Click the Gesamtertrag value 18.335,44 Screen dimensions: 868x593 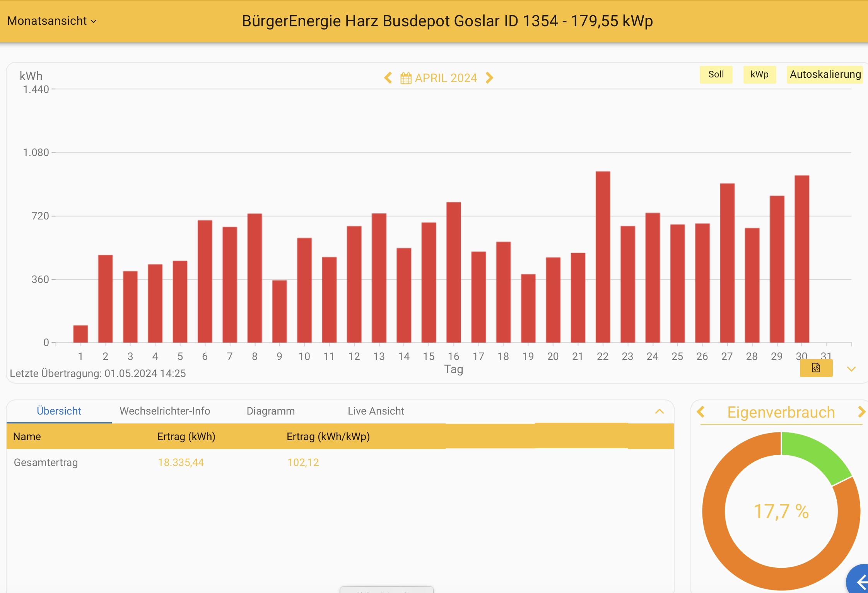point(181,463)
